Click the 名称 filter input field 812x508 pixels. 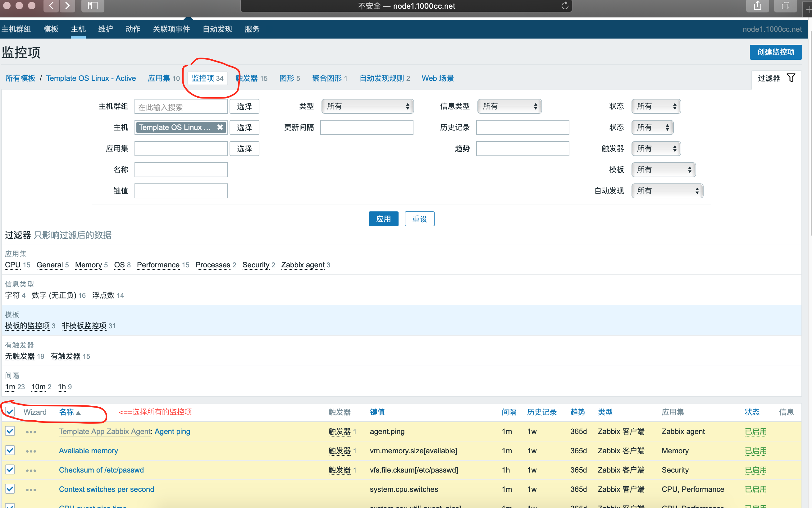click(181, 170)
